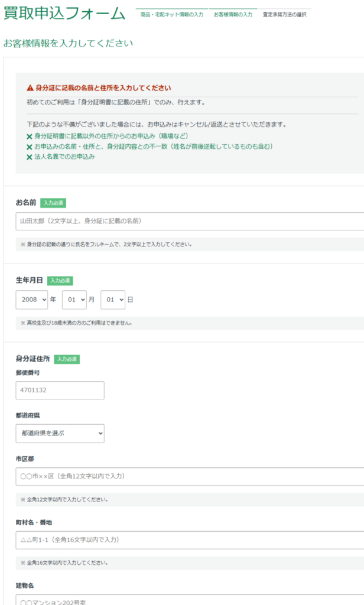Click the X icon beside 法人名義でのお申込み
The width and height of the screenshot is (364, 605).
tap(30, 157)
